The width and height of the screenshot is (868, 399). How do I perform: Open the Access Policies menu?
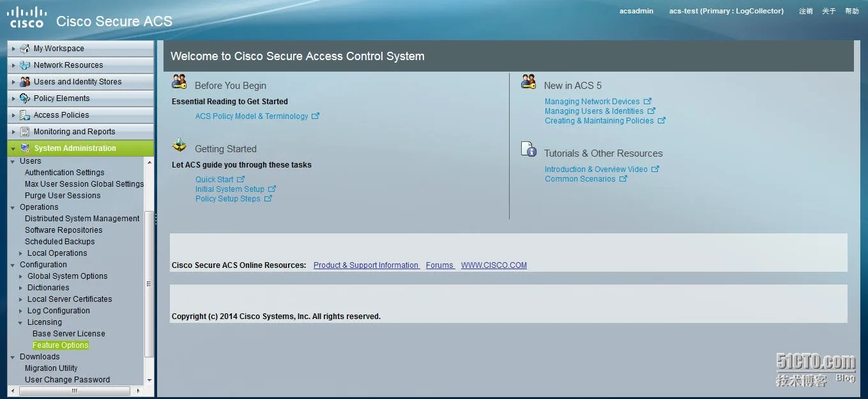80,115
